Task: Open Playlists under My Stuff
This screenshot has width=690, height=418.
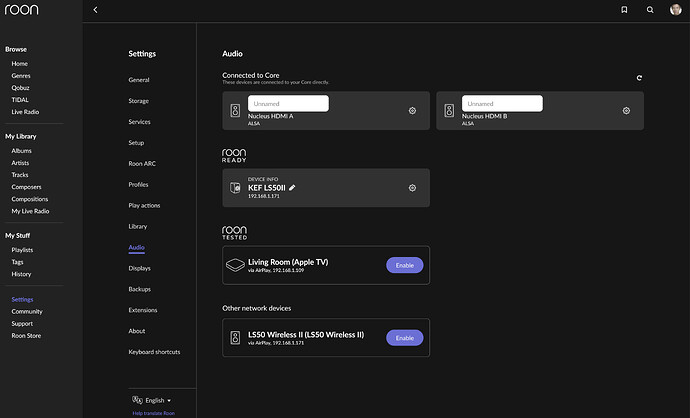Action: pos(22,250)
